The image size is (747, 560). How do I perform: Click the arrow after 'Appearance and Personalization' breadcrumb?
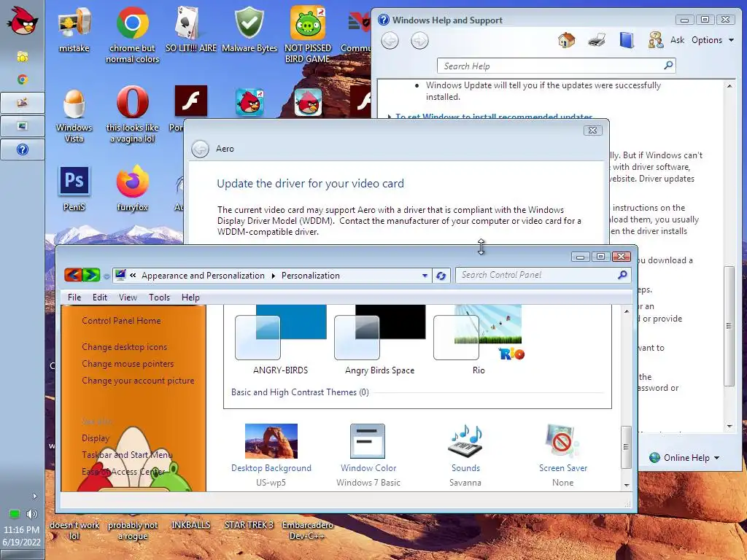tap(273, 276)
